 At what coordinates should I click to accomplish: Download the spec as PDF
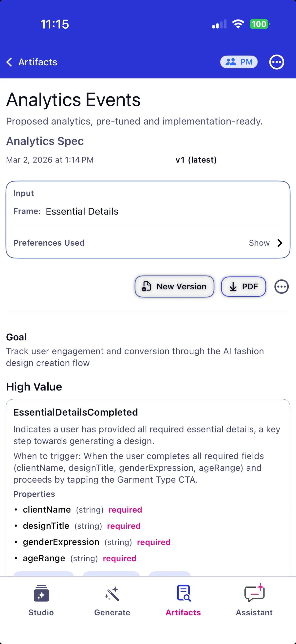coord(243,287)
